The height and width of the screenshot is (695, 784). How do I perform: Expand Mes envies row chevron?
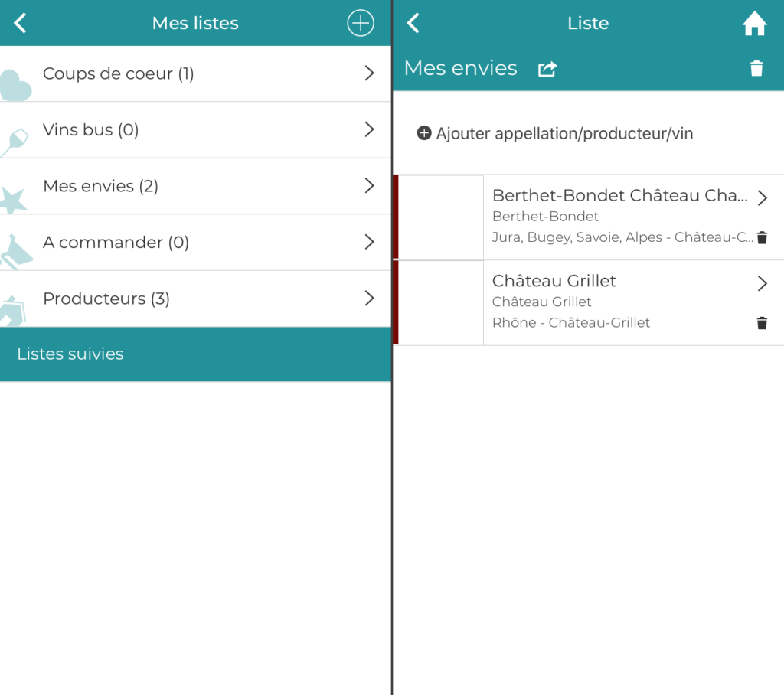click(x=369, y=185)
